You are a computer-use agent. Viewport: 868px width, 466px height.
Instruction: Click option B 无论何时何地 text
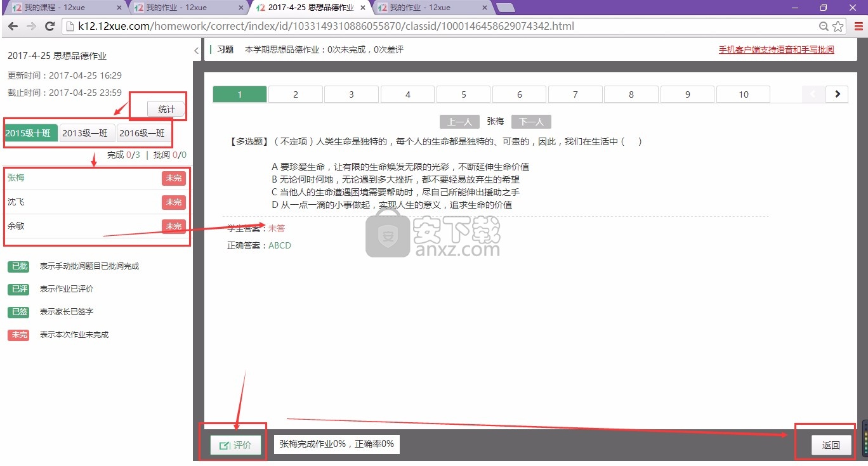click(395, 179)
